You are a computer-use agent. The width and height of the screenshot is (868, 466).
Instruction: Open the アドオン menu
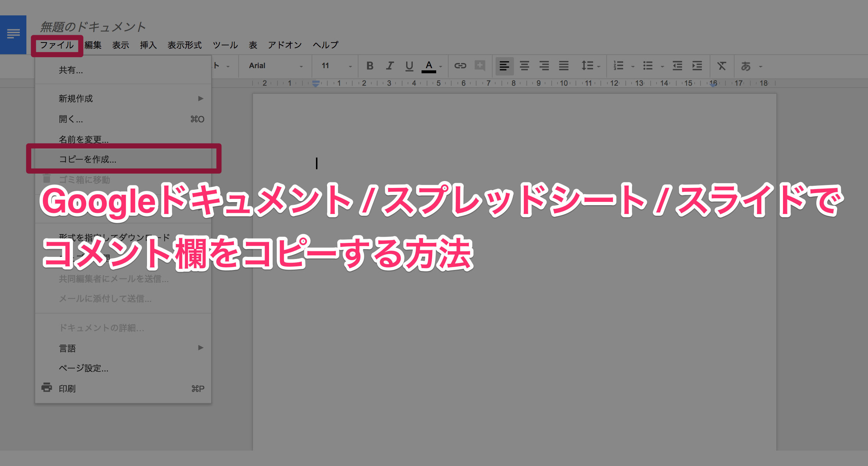click(x=285, y=45)
